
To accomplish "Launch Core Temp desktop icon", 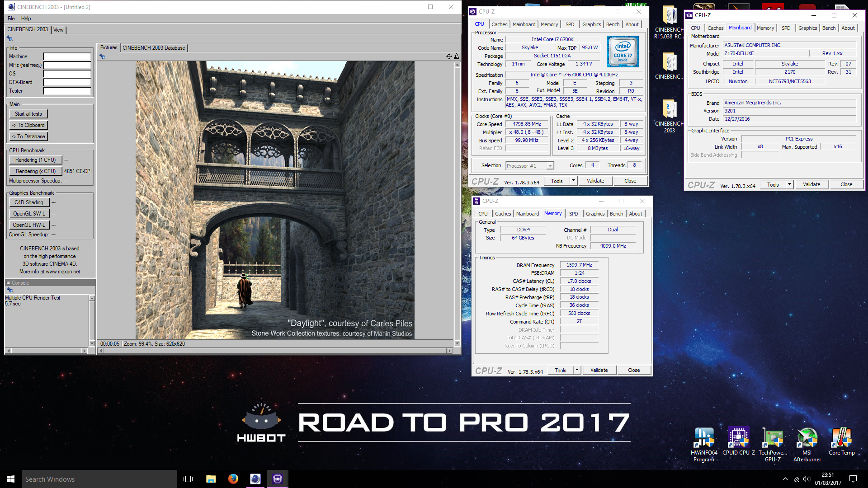I will pos(841,441).
